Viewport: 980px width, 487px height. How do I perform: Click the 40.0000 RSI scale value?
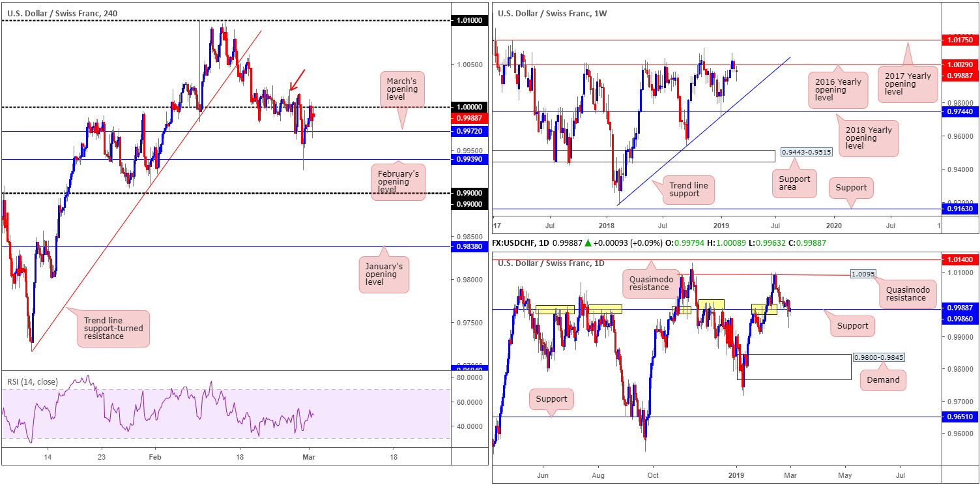(x=469, y=426)
